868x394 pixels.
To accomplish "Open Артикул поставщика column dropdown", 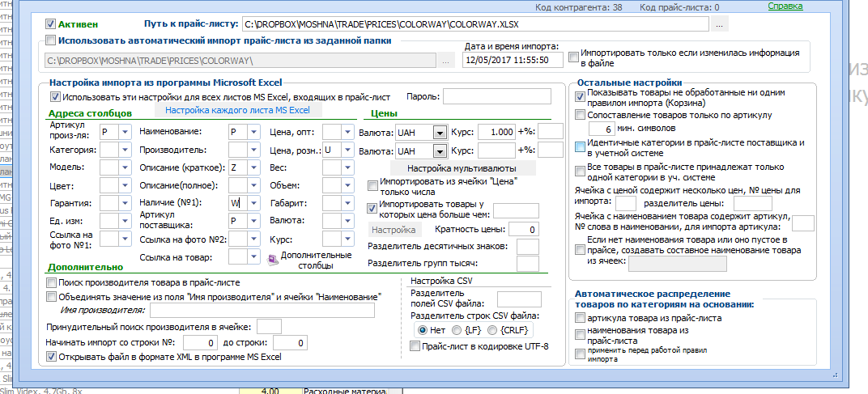I will (253, 221).
